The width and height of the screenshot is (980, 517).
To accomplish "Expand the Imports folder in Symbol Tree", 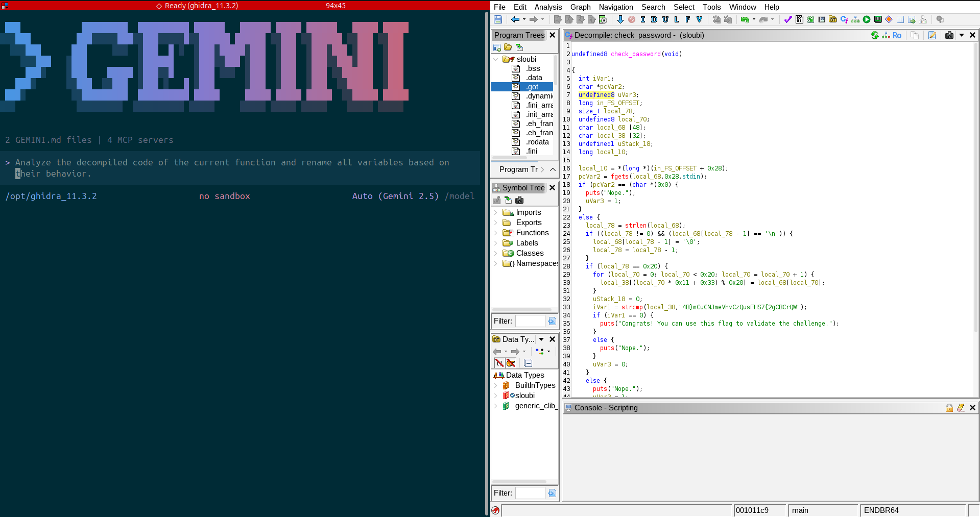I will click(x=496, y=212).
